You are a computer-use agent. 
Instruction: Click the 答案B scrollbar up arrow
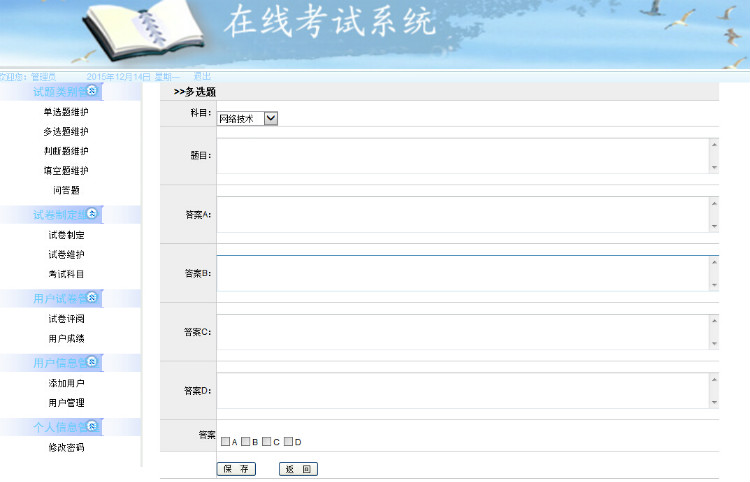pyautogui.click(x=714, y=262)
